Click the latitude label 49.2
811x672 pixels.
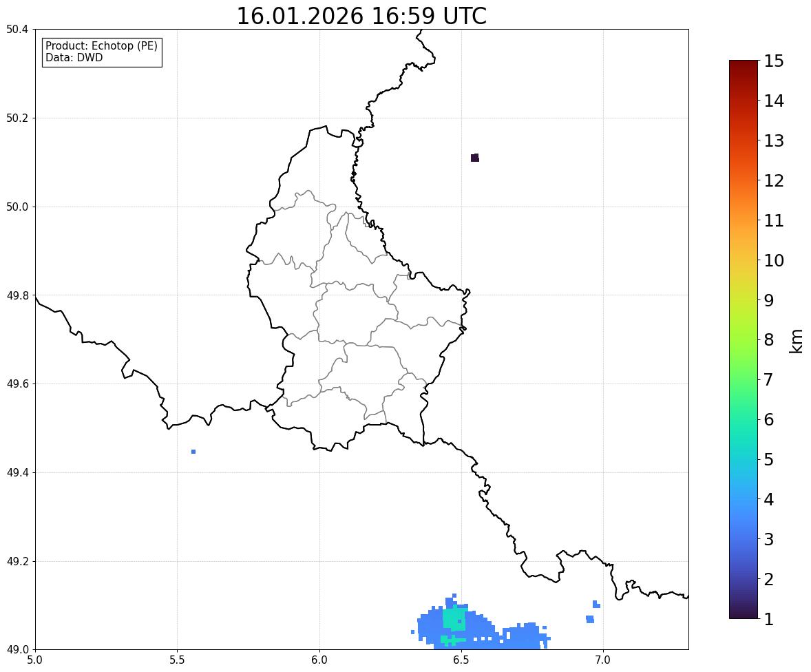[x=17, y=561]
